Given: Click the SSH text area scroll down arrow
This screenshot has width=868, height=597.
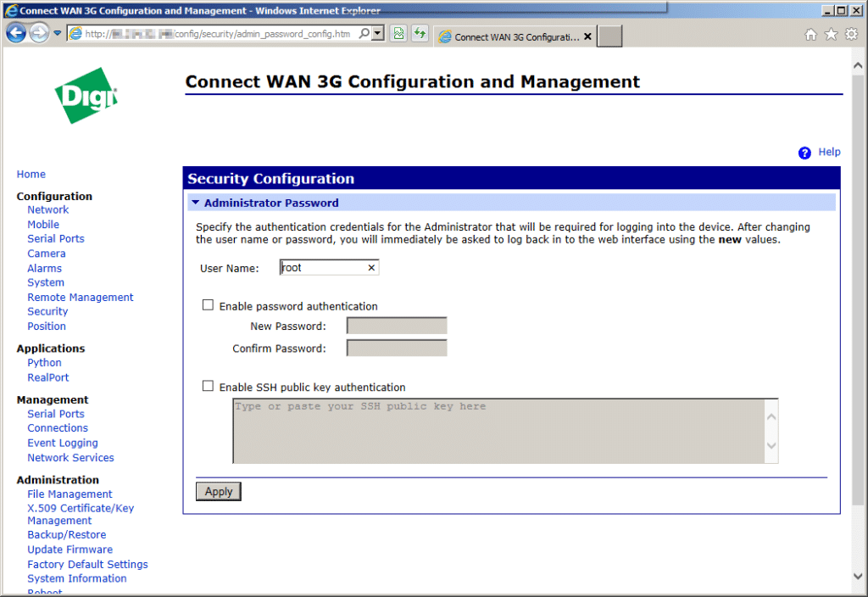Looking at the screenshot, I should [x=771, y=445].
